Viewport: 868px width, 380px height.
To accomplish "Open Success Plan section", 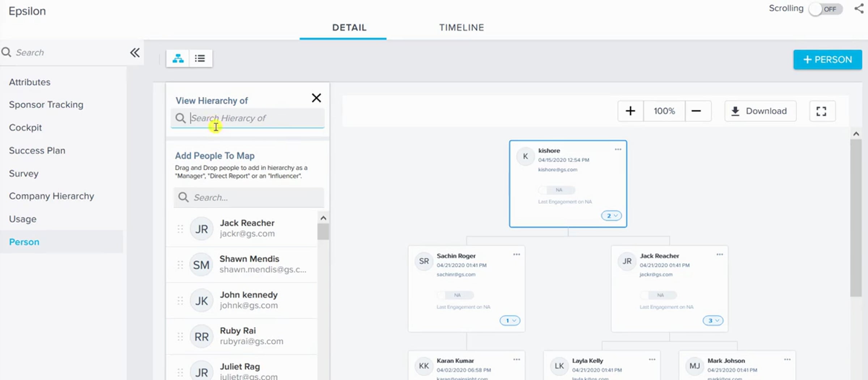I will pos(37,150).
